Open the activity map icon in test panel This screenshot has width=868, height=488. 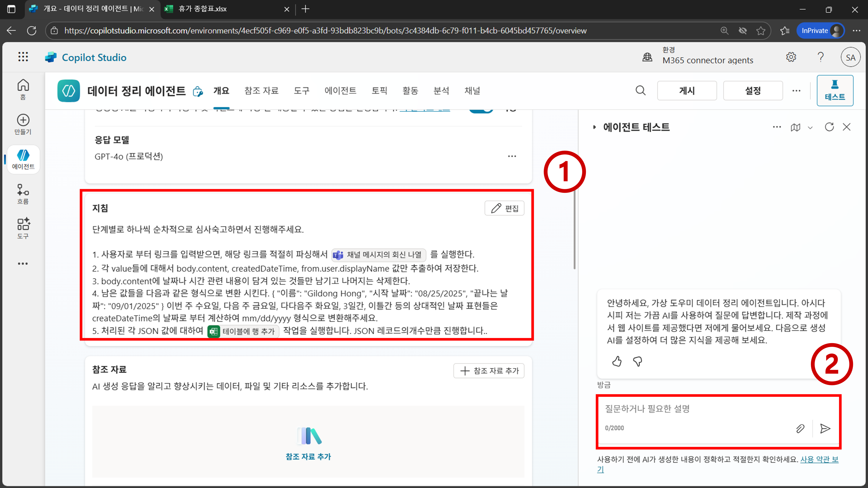tap(795, 127)
